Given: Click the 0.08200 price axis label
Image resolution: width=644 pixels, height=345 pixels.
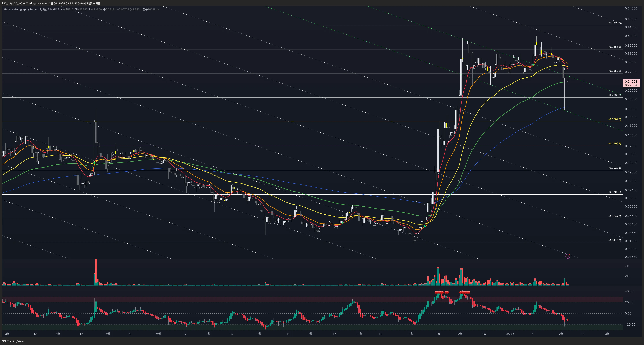Looking at the screenshot, I should tap(631, 181).
